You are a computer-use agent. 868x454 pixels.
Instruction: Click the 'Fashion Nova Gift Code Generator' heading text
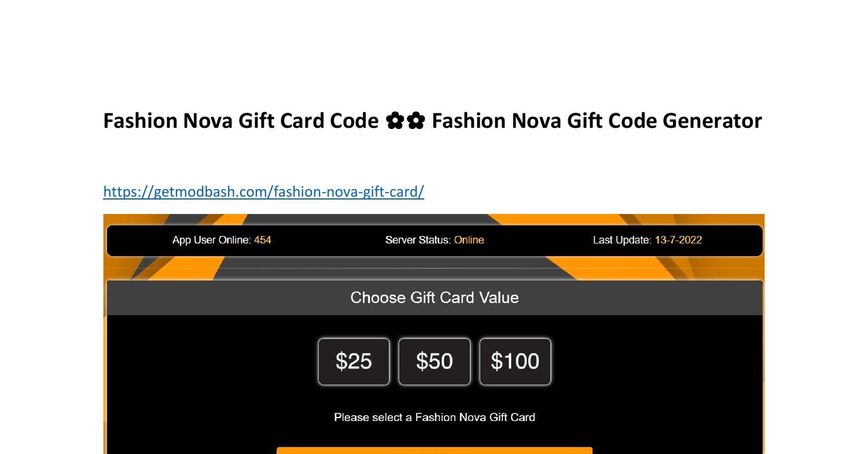[x=597, y=121]
